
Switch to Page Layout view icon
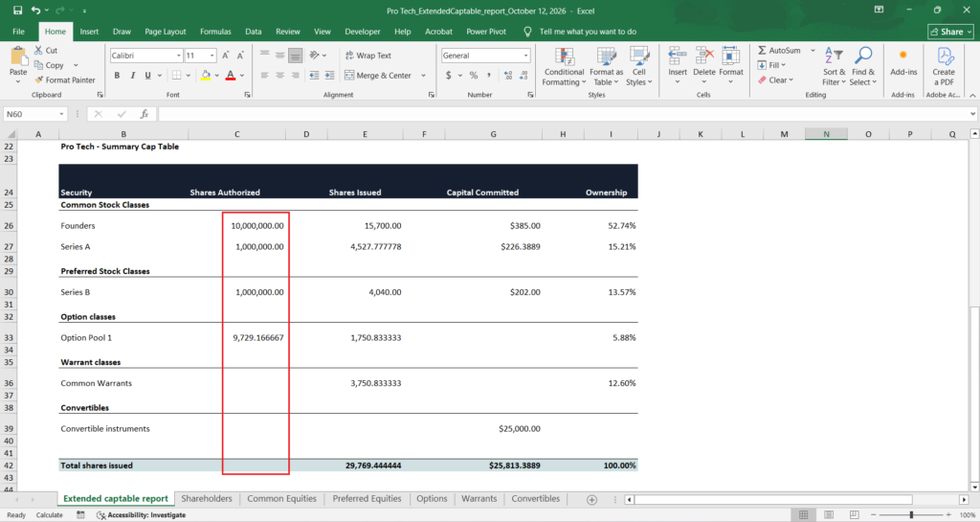[829, 514]
